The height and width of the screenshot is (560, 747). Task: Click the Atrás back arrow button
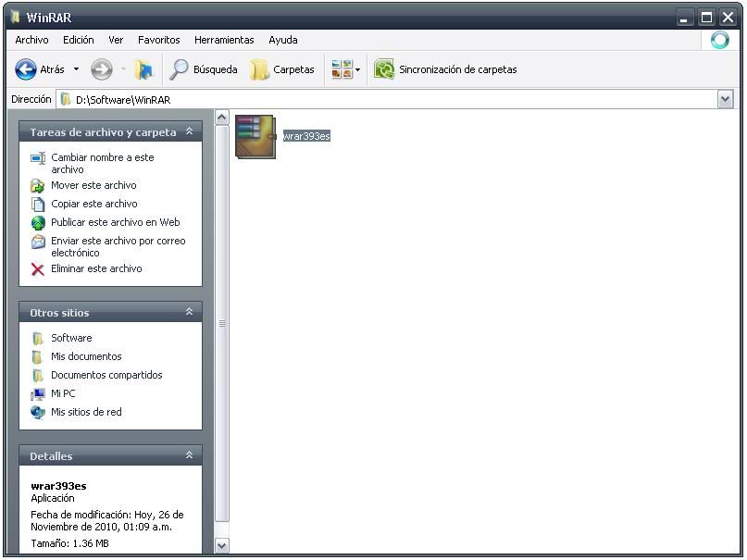pyautogui.click(x=27, y=69)
